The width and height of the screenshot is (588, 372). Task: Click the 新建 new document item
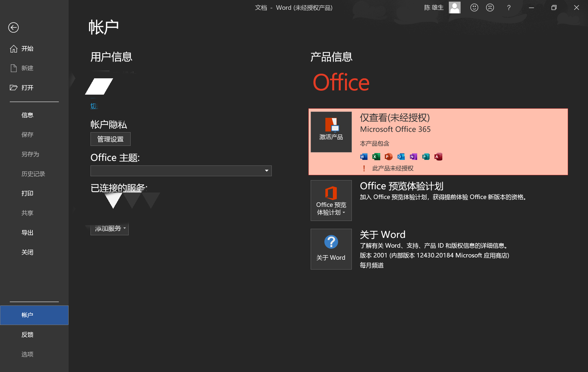(x=34, y=68)
